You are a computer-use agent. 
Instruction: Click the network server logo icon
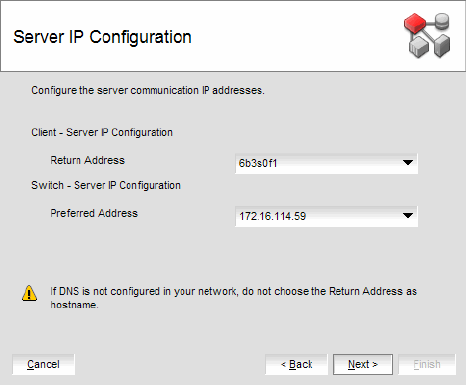pos(427,36)
